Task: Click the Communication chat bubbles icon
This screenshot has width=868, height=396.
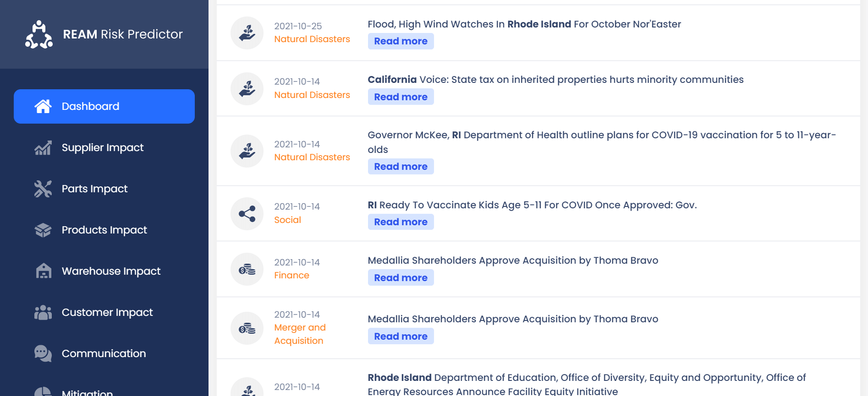Action: pos(43,353)
